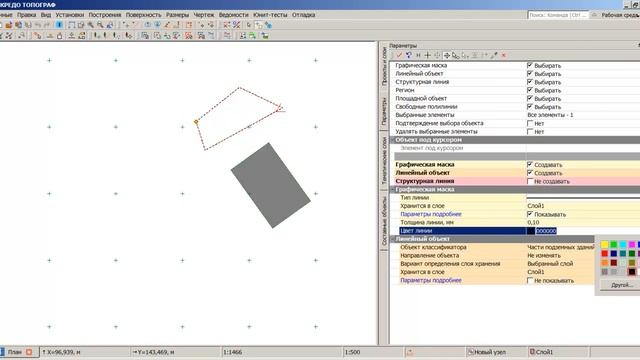Screen dimensions: 640x360
Task: Uncheck Выбирать for Графическая маска in selection list
Action: pyautogui.click(x=530, y=65)
